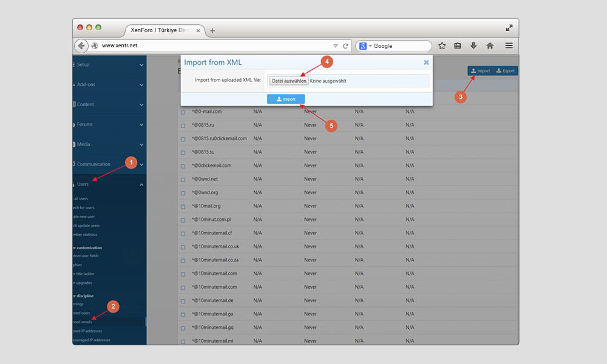Expand the Media sidebar section
607x364 pixels.
[141, 144]
